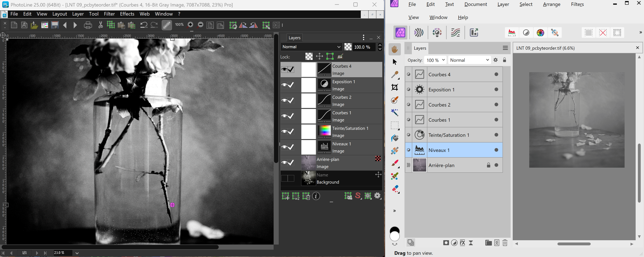
Task: Click the Print icon in PhotoLine toolbar
Action: [x=88, y=25]
